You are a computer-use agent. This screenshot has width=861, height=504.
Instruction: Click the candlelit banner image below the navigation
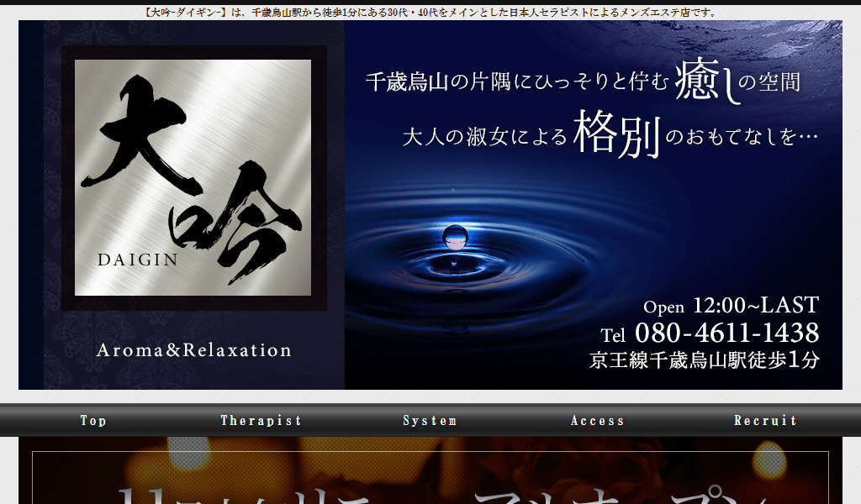tap(430, 470)
